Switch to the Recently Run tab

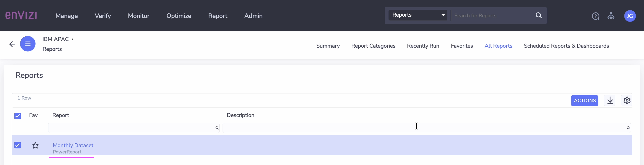pos(423,46)
